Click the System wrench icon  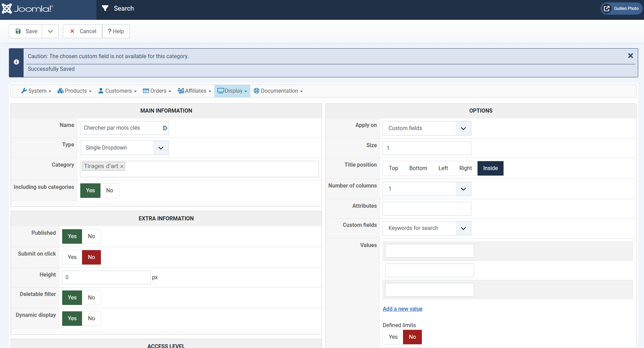pos(24,91)
